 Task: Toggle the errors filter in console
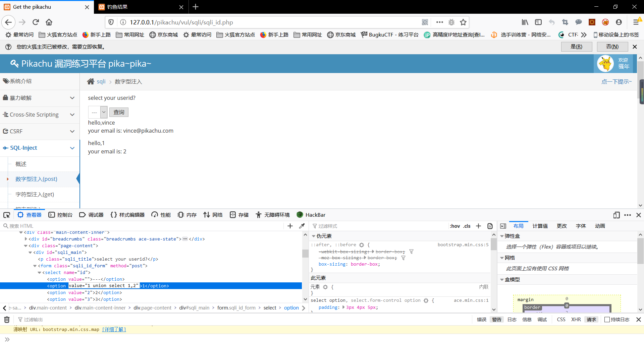tap(482, 320)
